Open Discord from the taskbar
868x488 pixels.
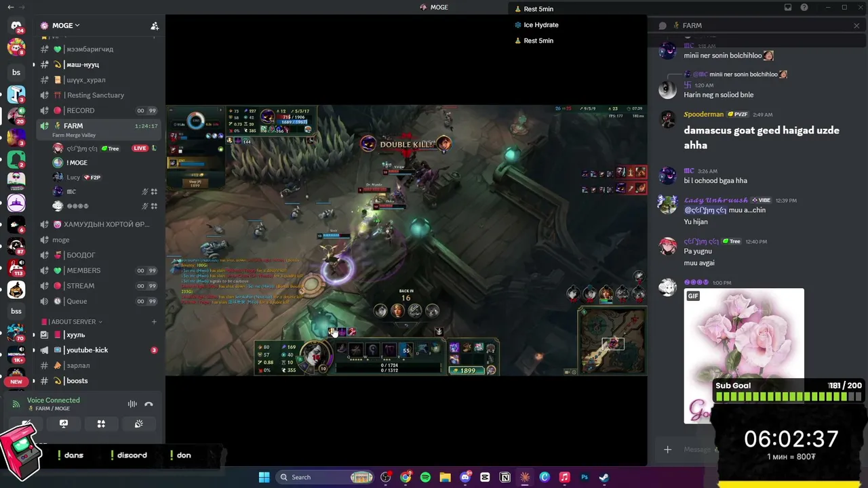(x=465, y=477)
